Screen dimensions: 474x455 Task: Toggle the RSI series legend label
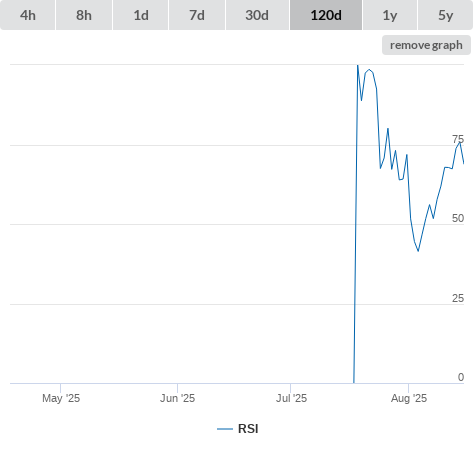(248, 429)
